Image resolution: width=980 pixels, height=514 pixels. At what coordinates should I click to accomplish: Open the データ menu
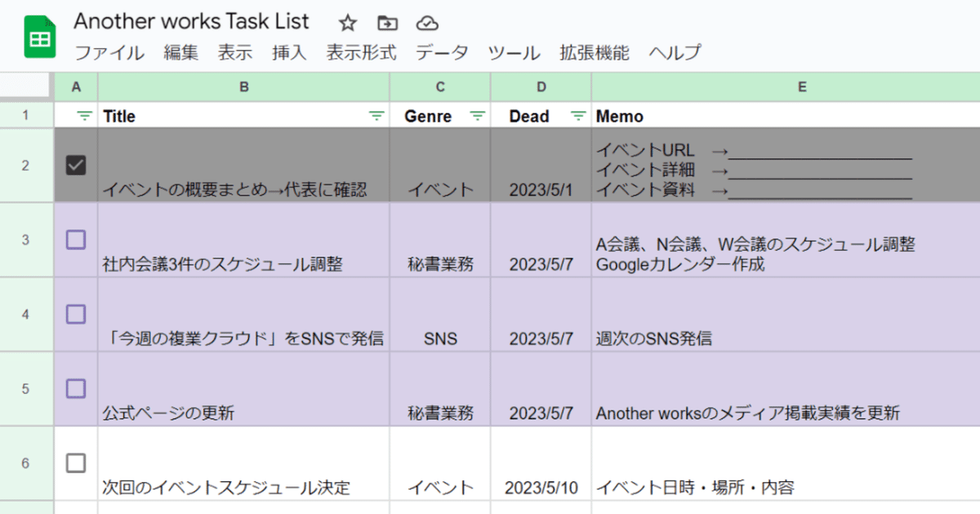(x=442, y=53)
